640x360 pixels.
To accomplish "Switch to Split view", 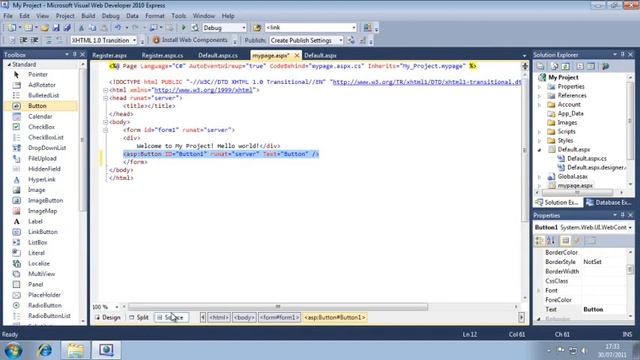I will [x=139, y=317].
